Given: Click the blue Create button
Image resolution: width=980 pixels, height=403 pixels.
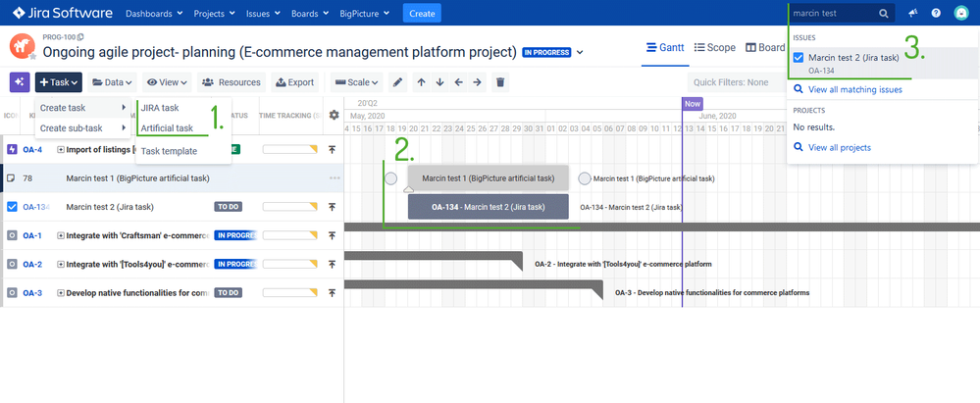Looking at the screenshot, I should pos(422,13).
